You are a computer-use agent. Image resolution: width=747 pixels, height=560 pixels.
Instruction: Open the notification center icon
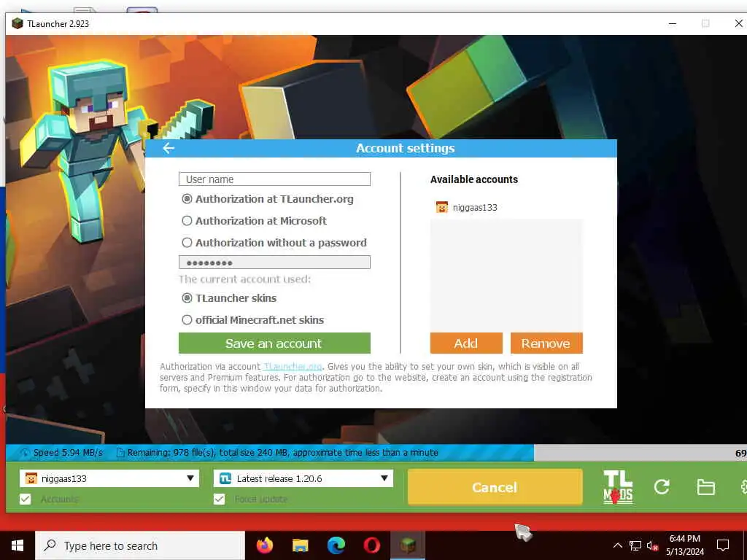point(723,545)
